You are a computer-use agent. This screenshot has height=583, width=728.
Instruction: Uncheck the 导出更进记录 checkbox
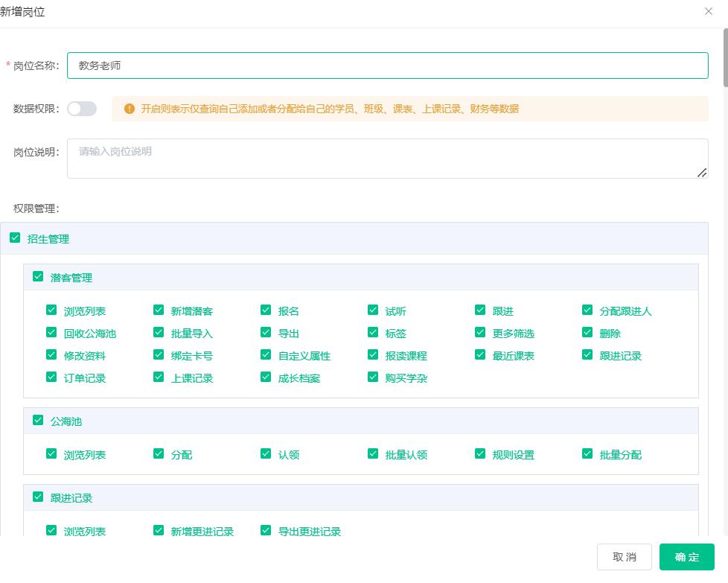click(x=266, y=530)
